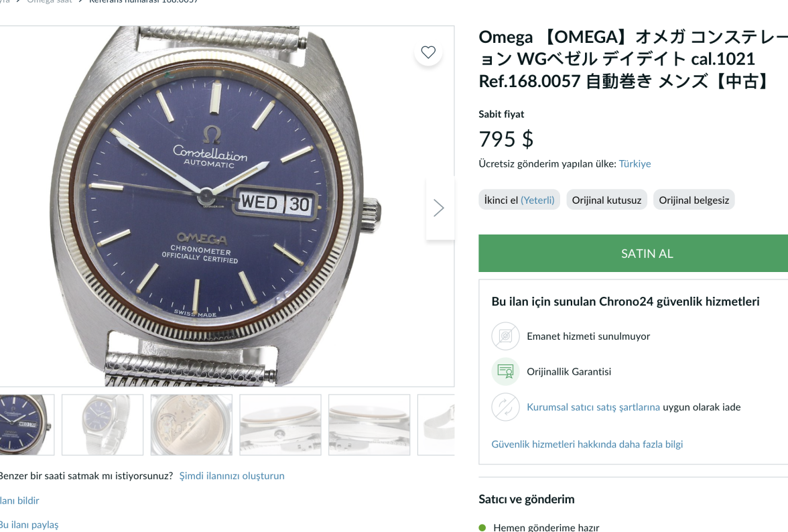This screenshot has height=532, width=788.
Task: Open the Türkiye shipping country link
Action: 635,163
